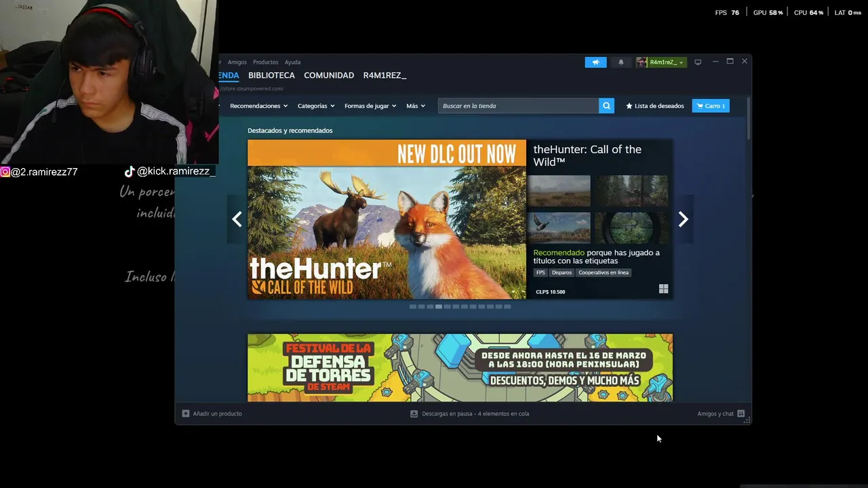
Task: Show the previous featured game arrow
Action: click(x=237, y=219)
